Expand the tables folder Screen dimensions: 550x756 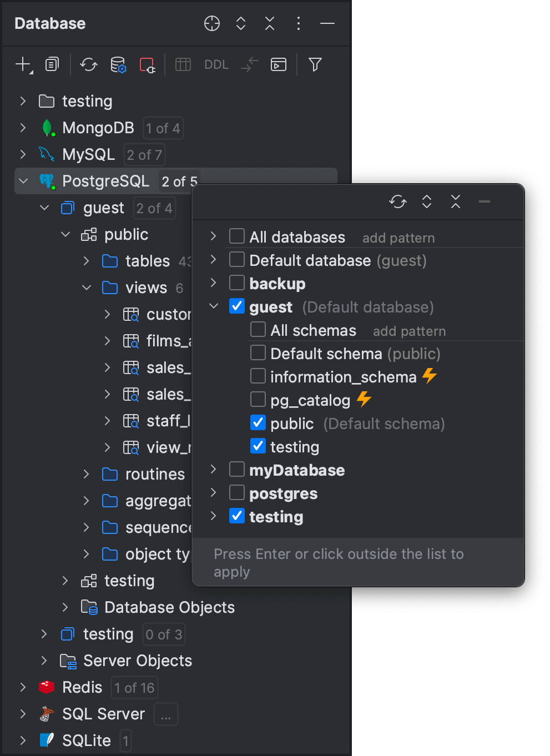[86, 261]
